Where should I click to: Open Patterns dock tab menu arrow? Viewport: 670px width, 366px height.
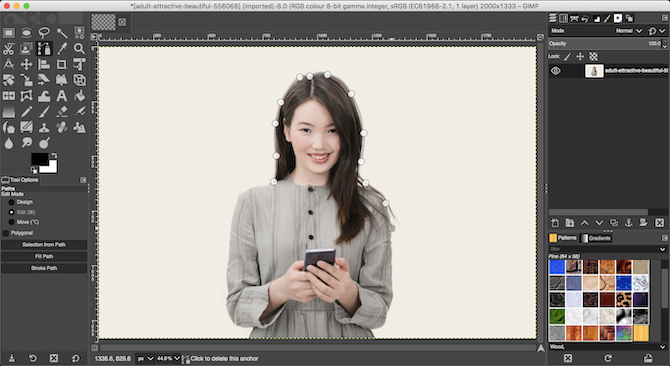pos(665,238)
